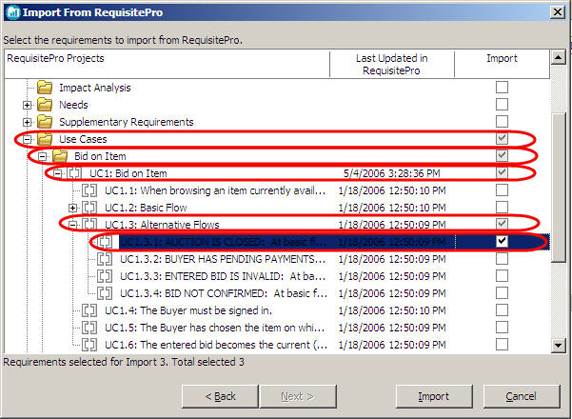Click the Impact Analysis folder icon

point(45,88)
